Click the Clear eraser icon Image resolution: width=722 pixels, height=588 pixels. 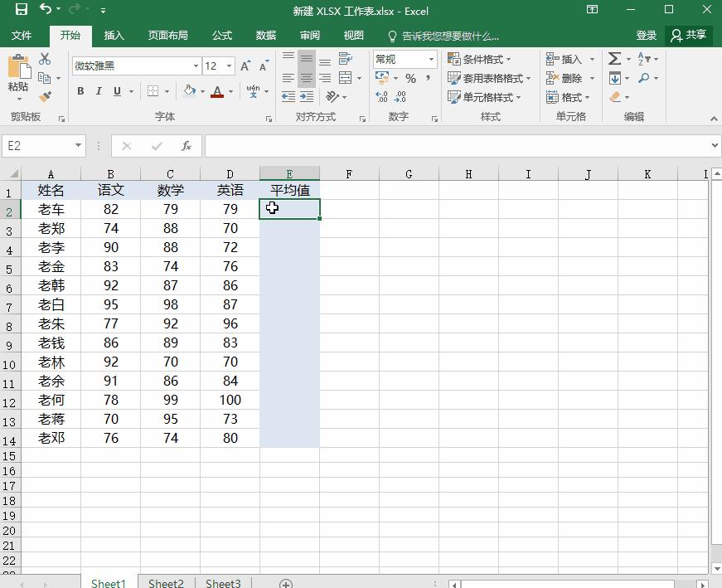coord(615,97)
